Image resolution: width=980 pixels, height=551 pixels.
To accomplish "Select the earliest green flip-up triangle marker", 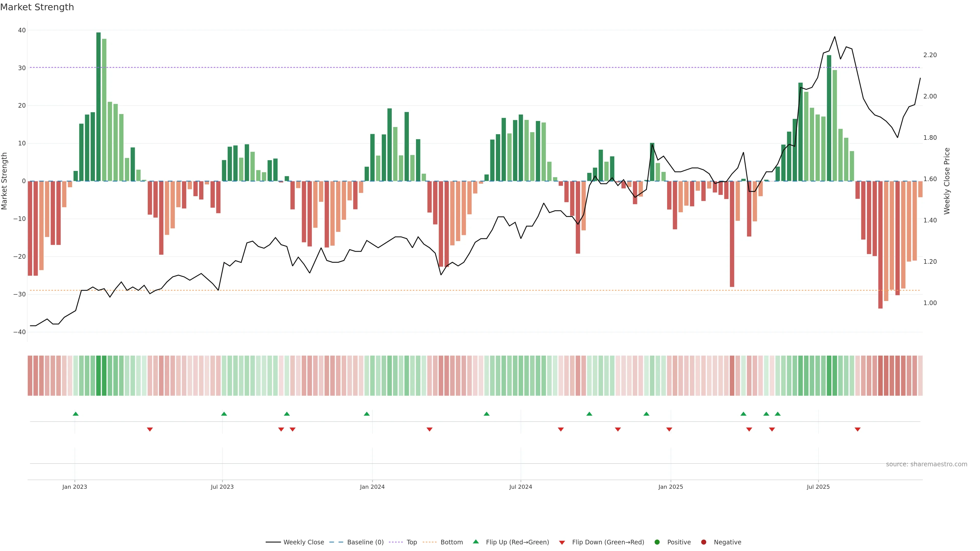I will 75,414.
